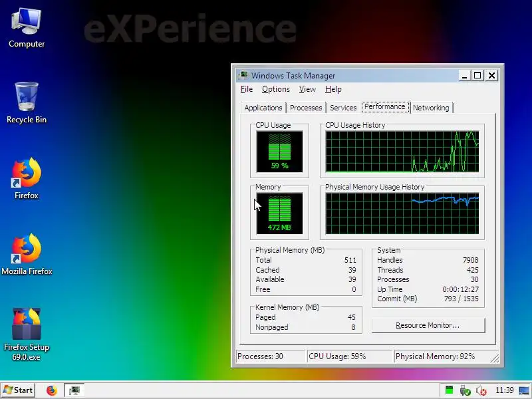Maximize the Task Manager window
This screenshot has width=532, height=399.
coord(477,75)
